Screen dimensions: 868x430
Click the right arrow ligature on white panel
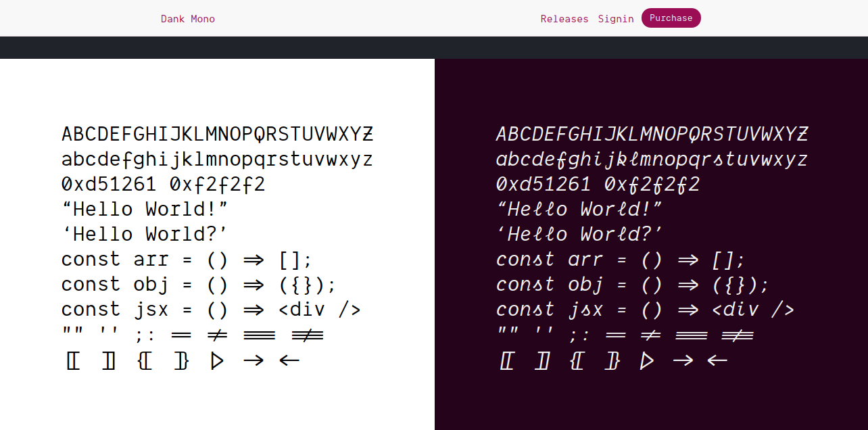254,360
